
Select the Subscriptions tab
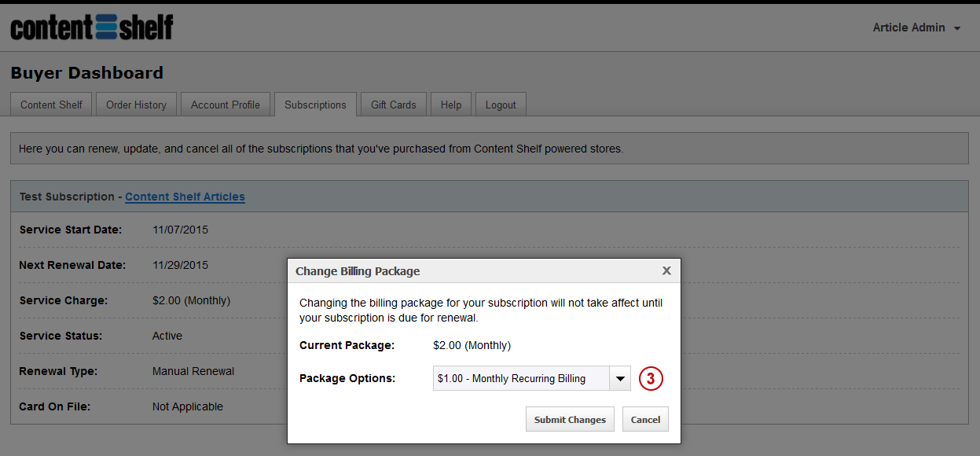tap(315, 105)
